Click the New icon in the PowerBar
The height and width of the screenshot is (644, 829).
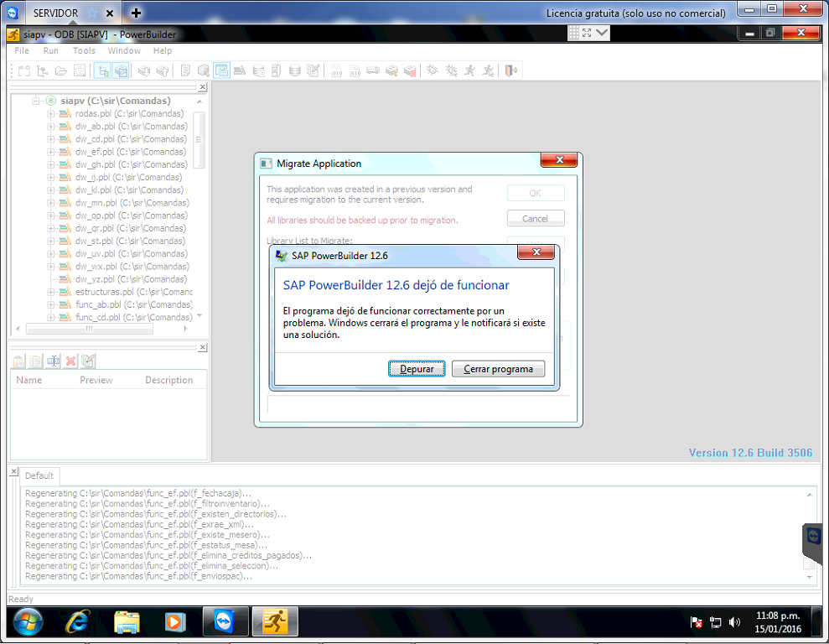click(x=24, y=70)
